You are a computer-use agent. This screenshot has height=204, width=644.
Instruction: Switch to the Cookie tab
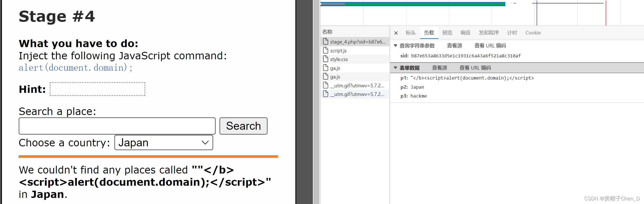click(x=533, y=33)
